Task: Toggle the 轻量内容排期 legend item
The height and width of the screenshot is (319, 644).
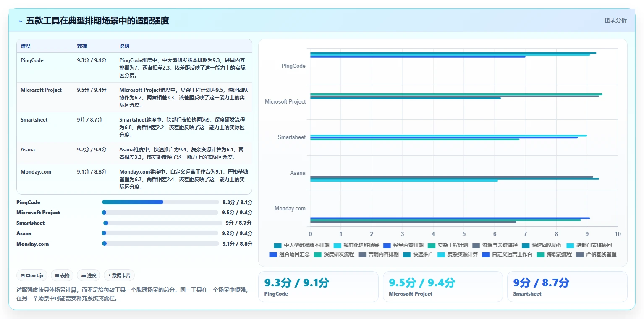Action: tap(403, 245)
